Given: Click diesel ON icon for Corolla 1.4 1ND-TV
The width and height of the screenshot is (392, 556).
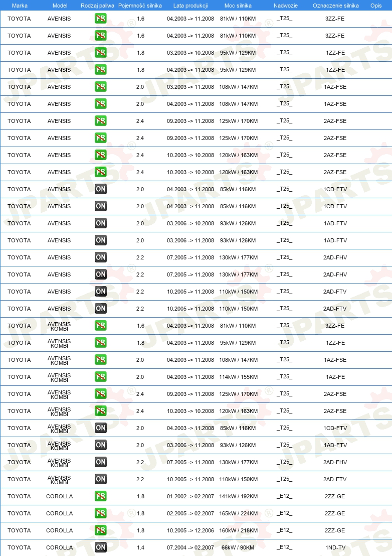Looking at the screenshot, I should [101, 547].
